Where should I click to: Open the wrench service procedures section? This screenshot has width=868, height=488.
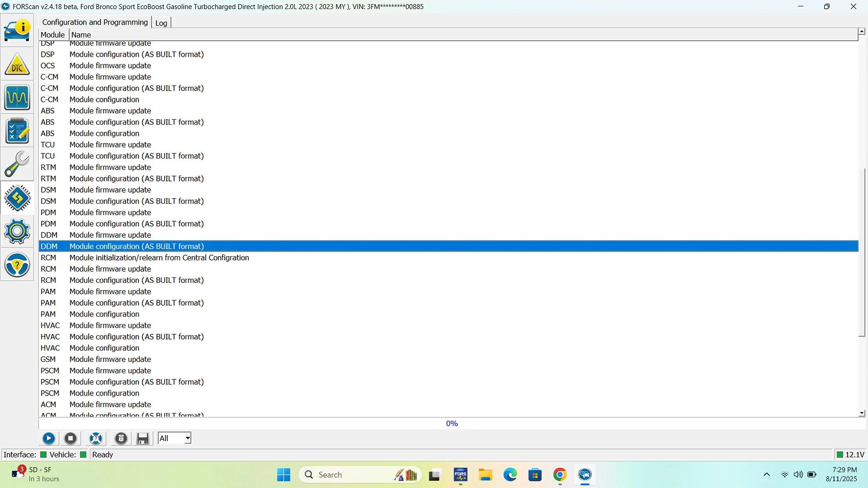(17, 164)
